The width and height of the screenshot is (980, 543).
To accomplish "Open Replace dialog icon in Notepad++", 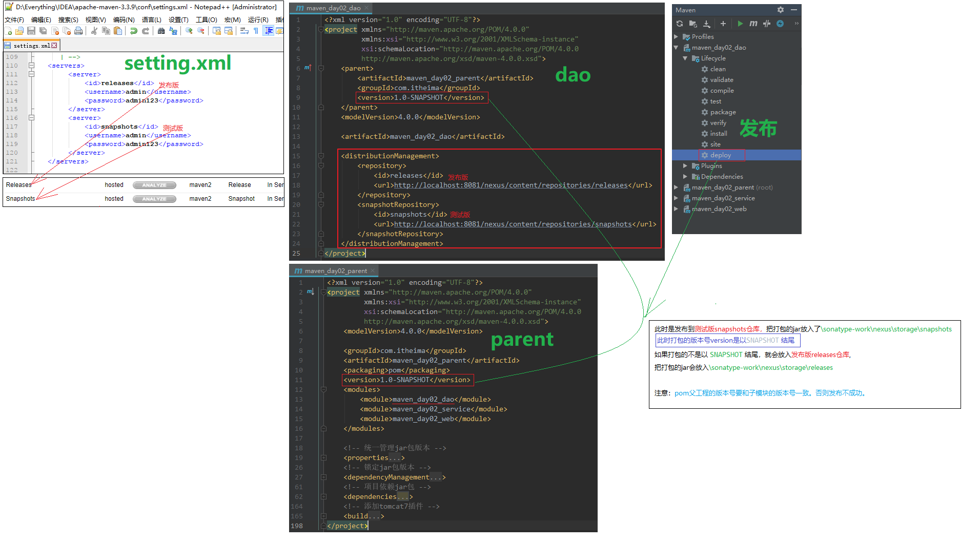I will (173, 31).
